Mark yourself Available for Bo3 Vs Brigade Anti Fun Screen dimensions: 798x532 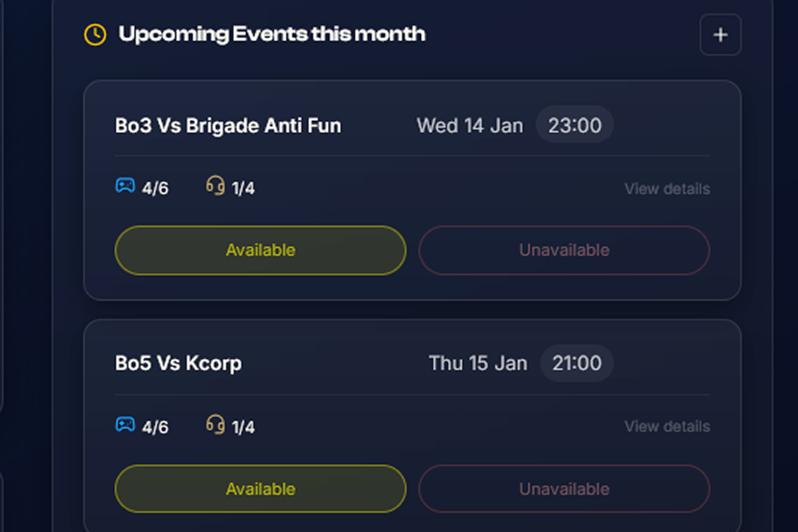[260, 250]
